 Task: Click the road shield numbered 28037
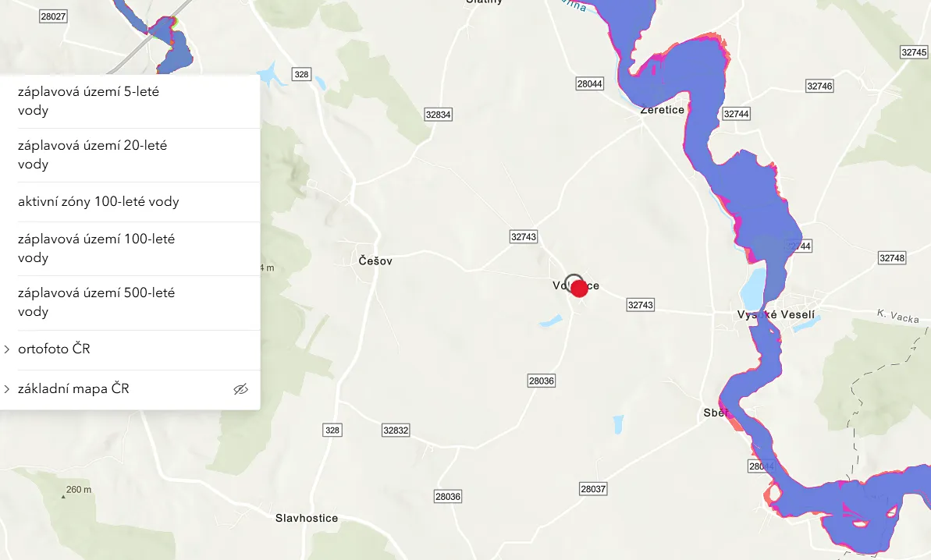[x=593, y=489]
